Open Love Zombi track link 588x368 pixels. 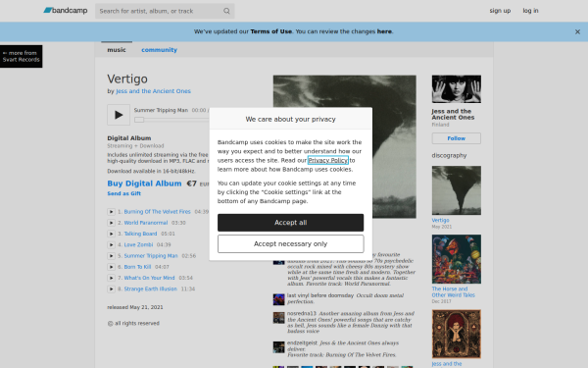coord(138,244)
